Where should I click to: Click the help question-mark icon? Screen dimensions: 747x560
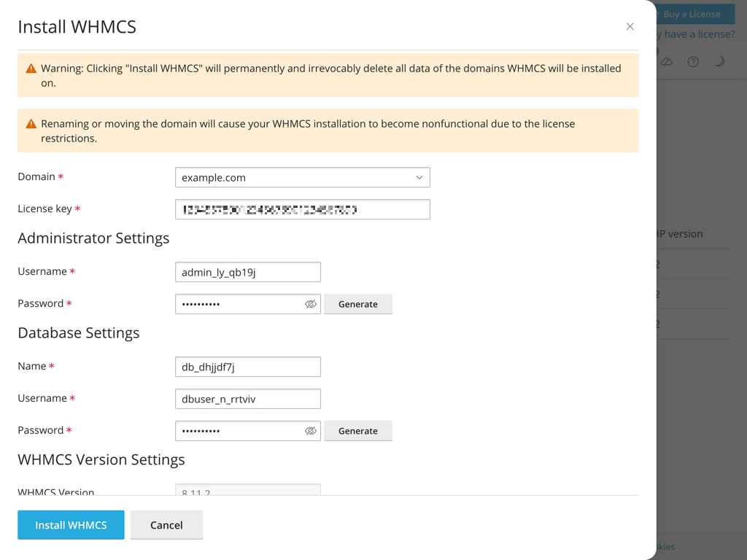[x=692, y=61]
